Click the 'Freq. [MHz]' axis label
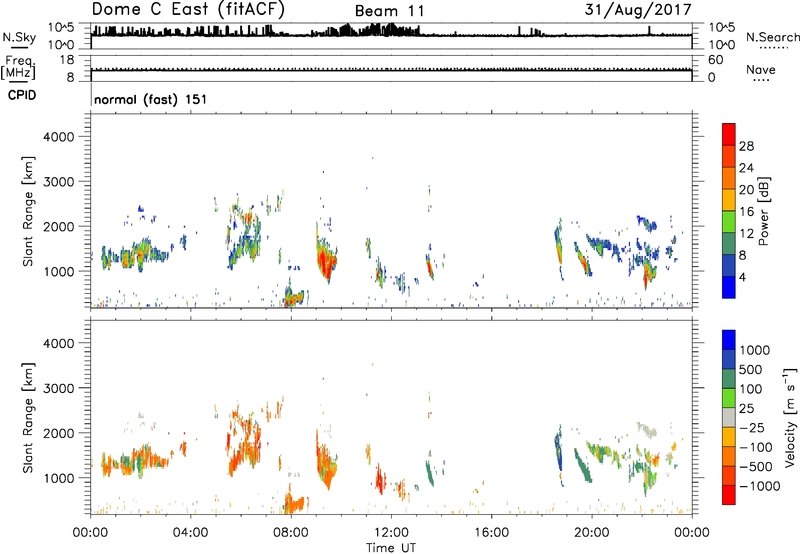The height and width of the screenshot is (554, 800). pyautogui.click(x=18, y=68)
